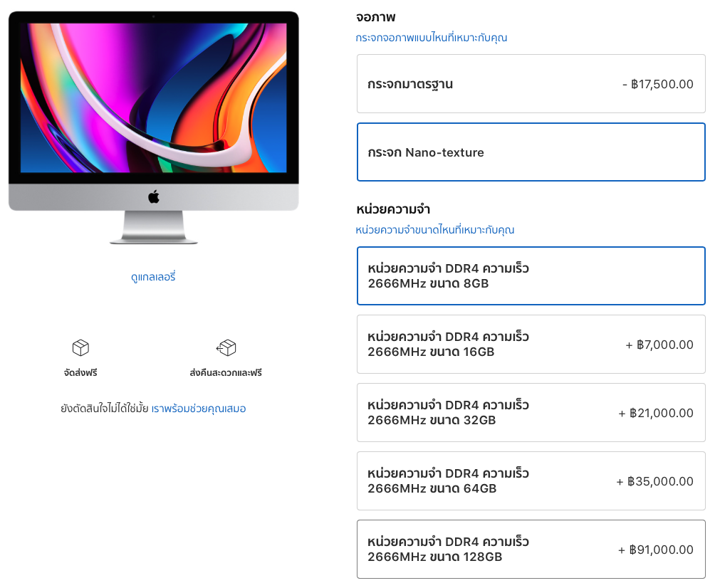This screenshot has height=588, width=715.
Task: Click the free delivery box icon
Action: [80, 348]
